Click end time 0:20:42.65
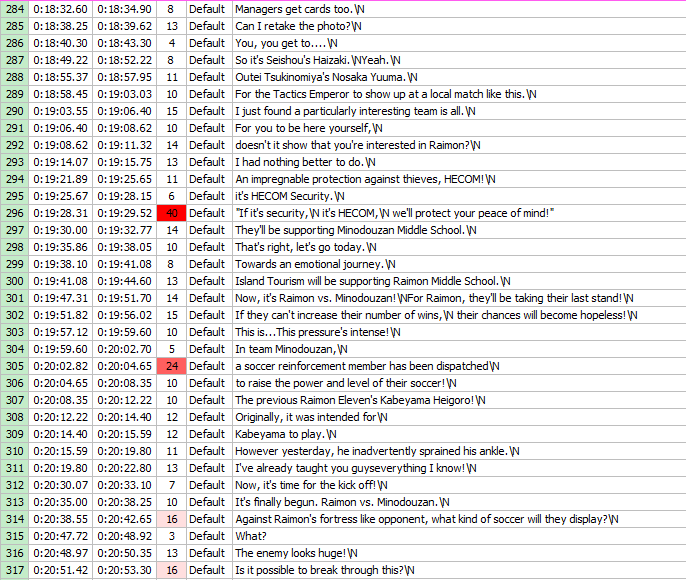This screenshot has width=686, height=580. coord(125,521)
